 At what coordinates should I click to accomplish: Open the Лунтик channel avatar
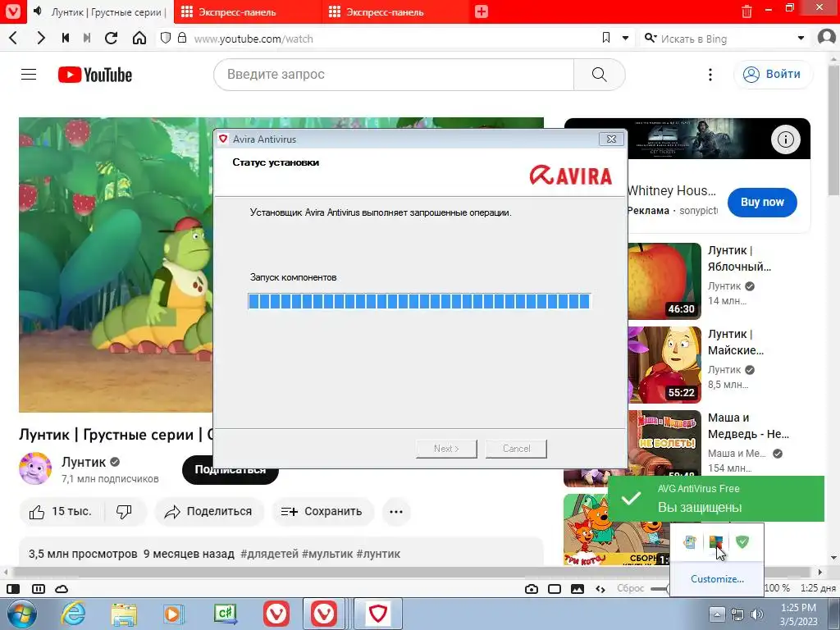[35, 468]
